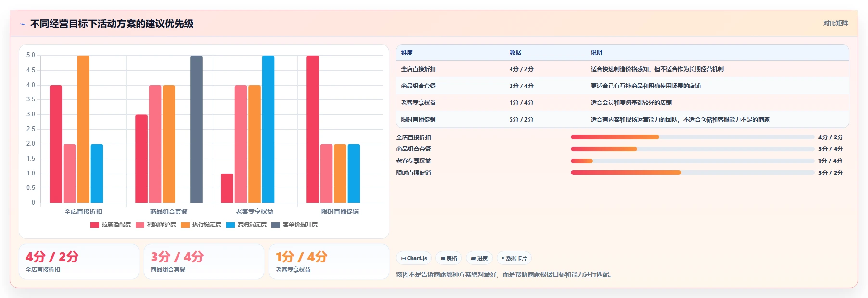Click the Chart.js chip icon
This screenshot has width=868, height=298.
tap(404, 258)
